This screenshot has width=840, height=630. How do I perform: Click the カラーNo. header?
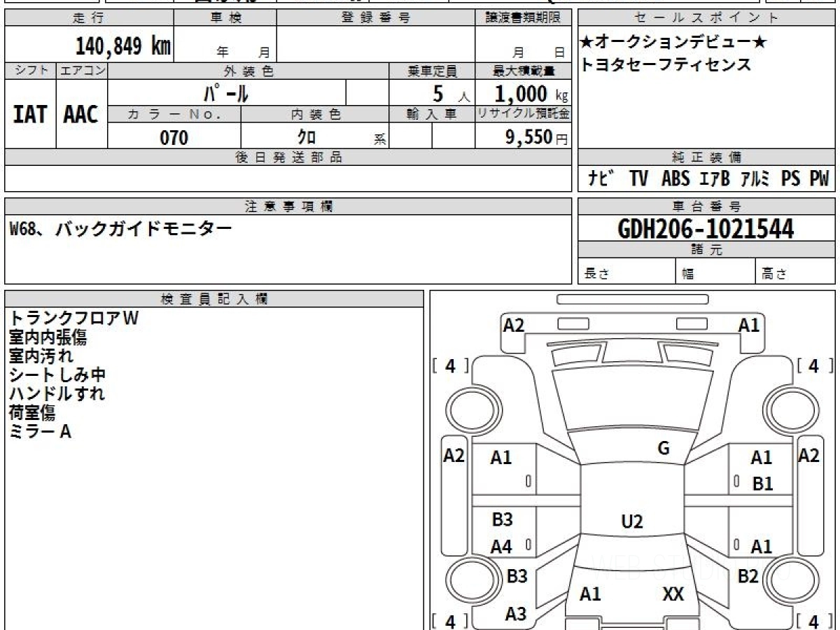(174, 114)
